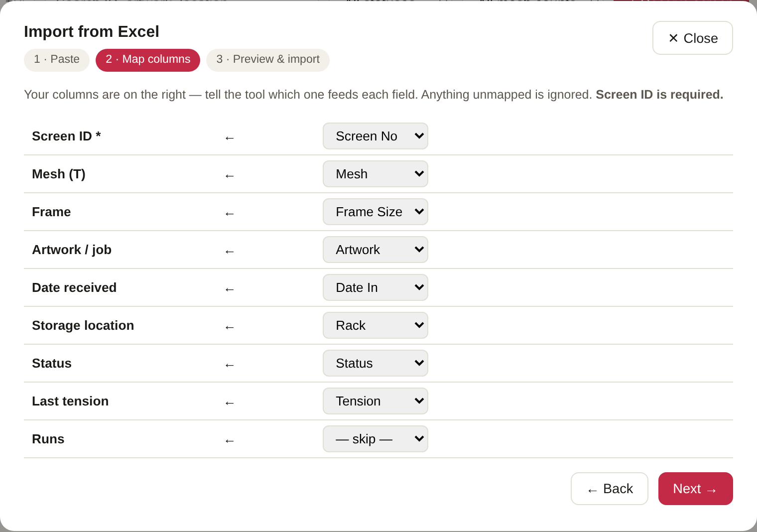Open the Rack dropdown for Storage location
The height and width of the screenshot is (532, 757).
(376, 325)
